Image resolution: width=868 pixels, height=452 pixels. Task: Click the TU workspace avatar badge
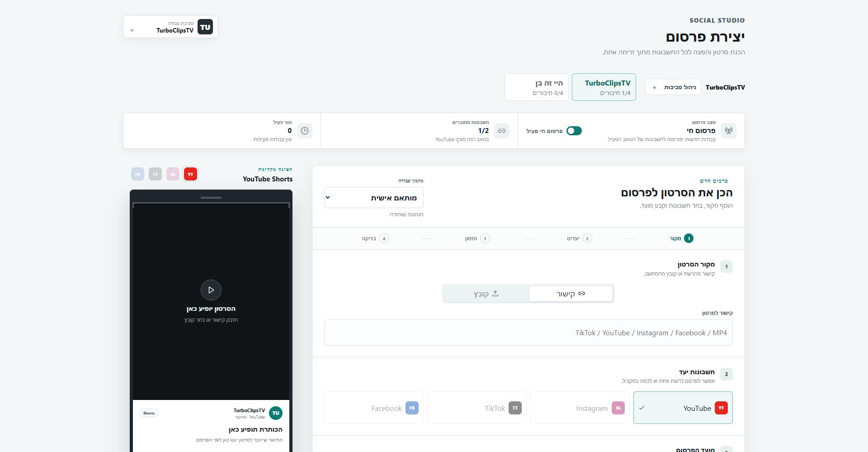pos(205,27)
